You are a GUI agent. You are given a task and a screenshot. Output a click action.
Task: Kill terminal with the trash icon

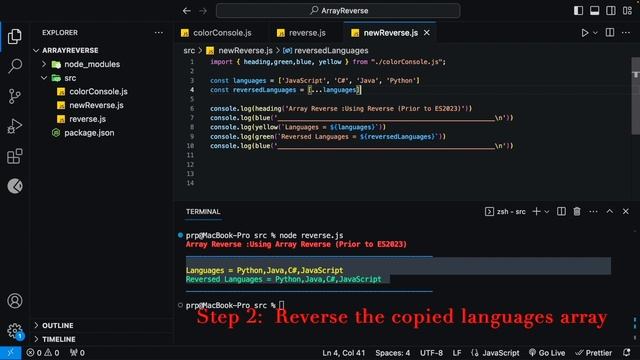click(x=577, y=211)
